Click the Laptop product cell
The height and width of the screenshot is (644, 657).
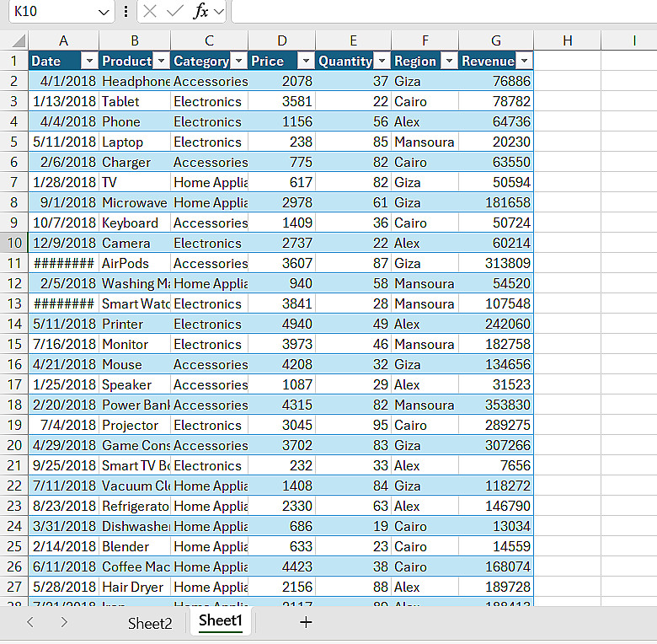click(135, 142)
